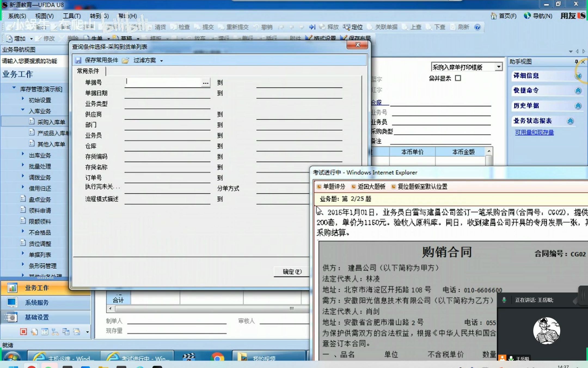Viewport: 588px width, 368px height.
Task: Click the 单题评分 icon in the exam window
Action: [x=319, y=187]
